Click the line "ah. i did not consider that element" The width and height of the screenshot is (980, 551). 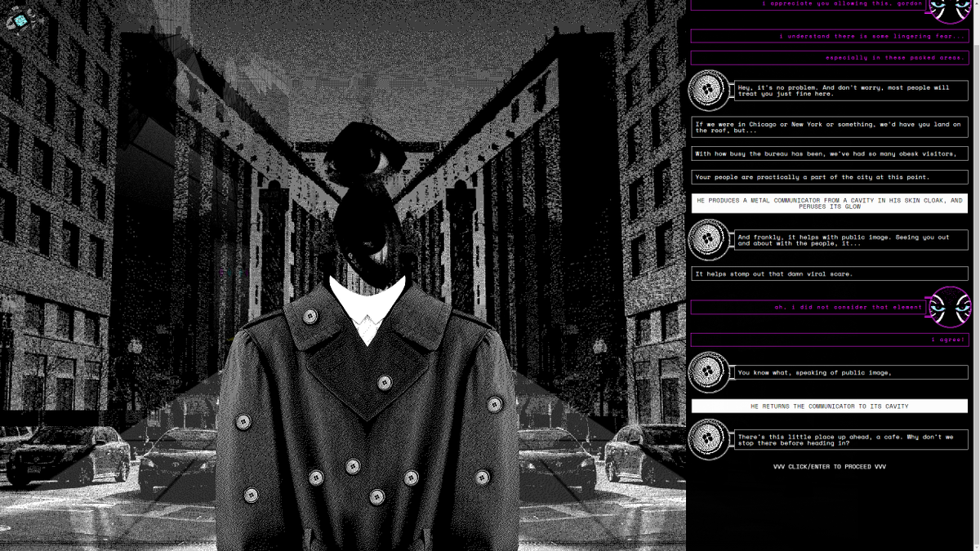pyautogui.click(x=808, y=307)
